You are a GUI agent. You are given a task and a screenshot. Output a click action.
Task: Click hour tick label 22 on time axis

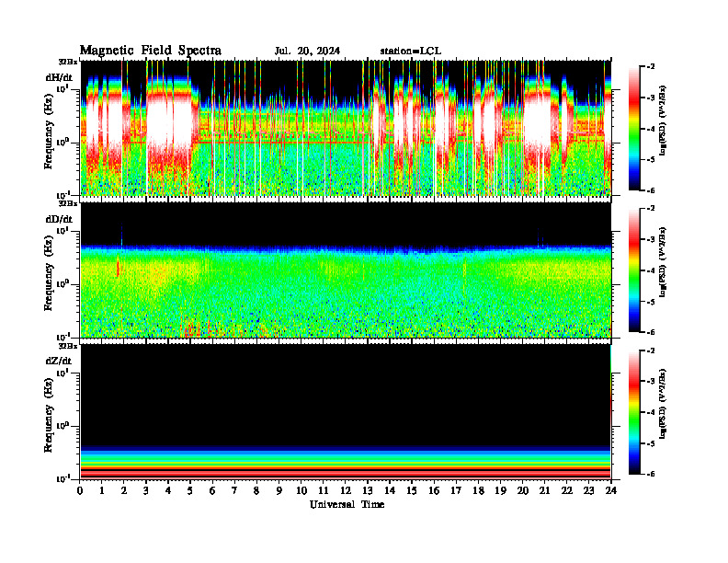click(x=566, y=490)
